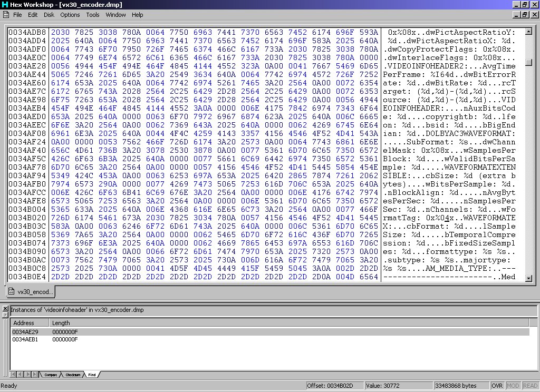
Task: Click offset row 0034AEB4
Action: pos(27,108)
